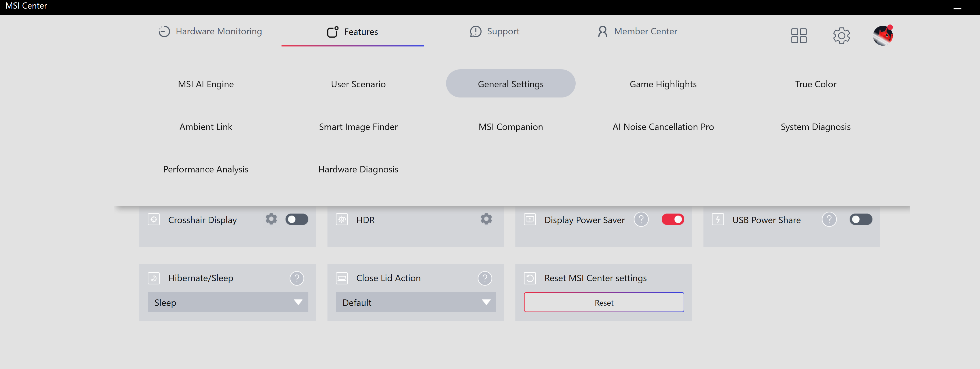Open AI Noise Cancellation Pro
Image resolution: width=980 pixels, height=369 pixels.
tap(663, 126)
